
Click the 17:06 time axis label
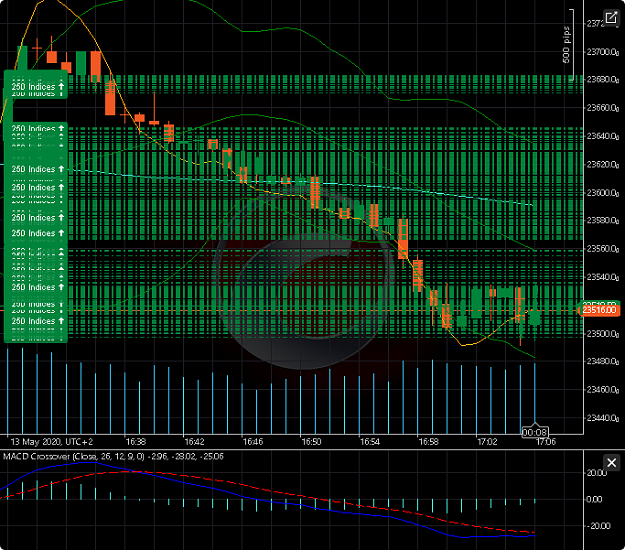pyautogui.click(x=546, y=442)
